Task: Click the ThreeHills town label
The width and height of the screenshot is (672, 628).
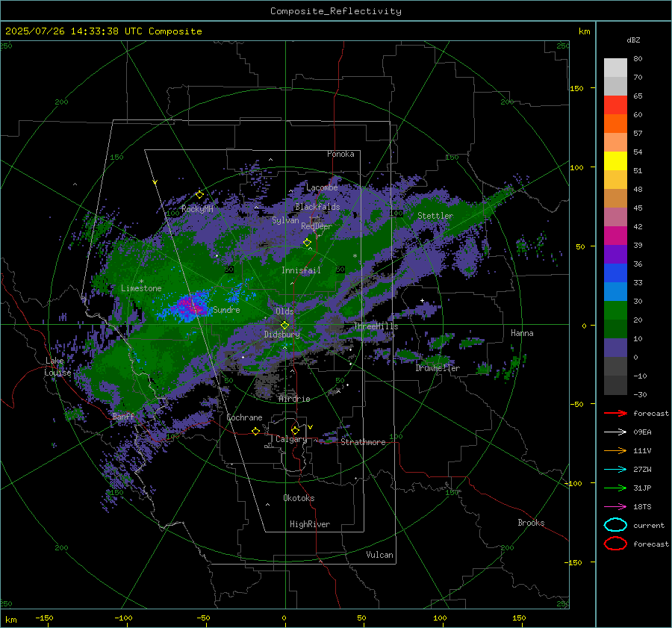Action: (376, 326)
